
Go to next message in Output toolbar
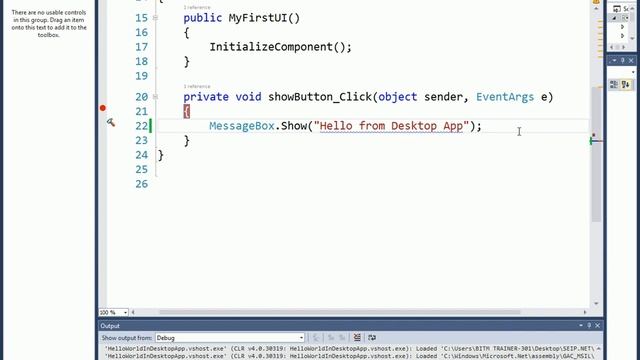pos(342,338)
